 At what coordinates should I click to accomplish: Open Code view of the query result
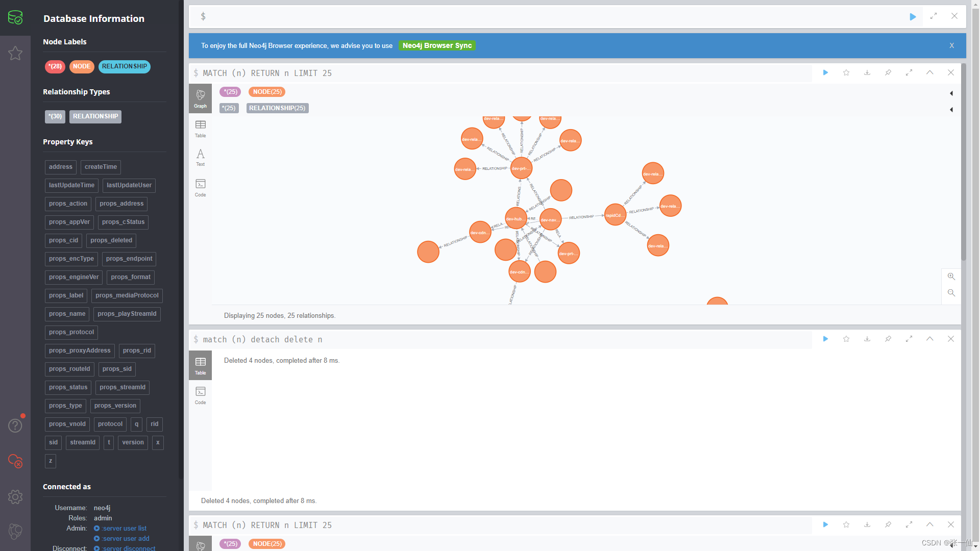pyautogui.click(x=200, y=186)
